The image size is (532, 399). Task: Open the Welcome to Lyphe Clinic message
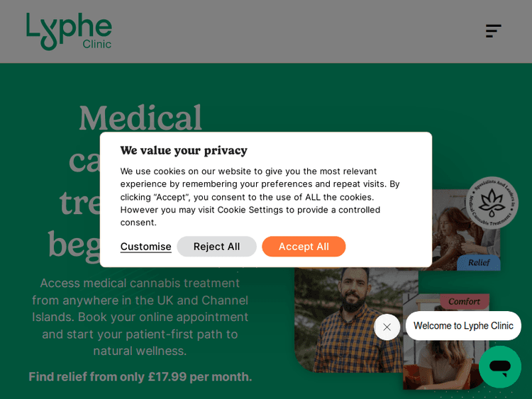pyautogui.click(x=463, y=326)
